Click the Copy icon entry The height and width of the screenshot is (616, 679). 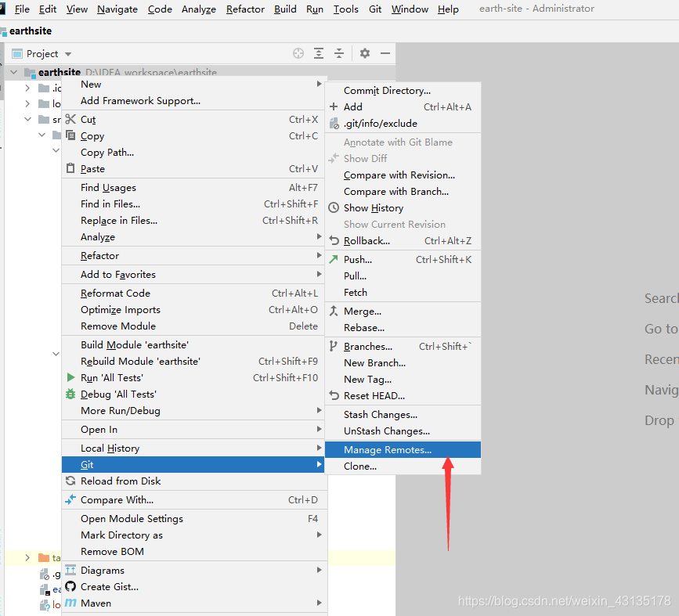pos(70,135)
